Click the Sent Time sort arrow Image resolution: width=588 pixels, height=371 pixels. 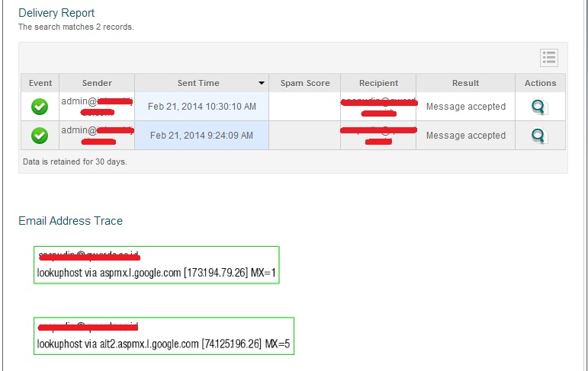(262, 83)
